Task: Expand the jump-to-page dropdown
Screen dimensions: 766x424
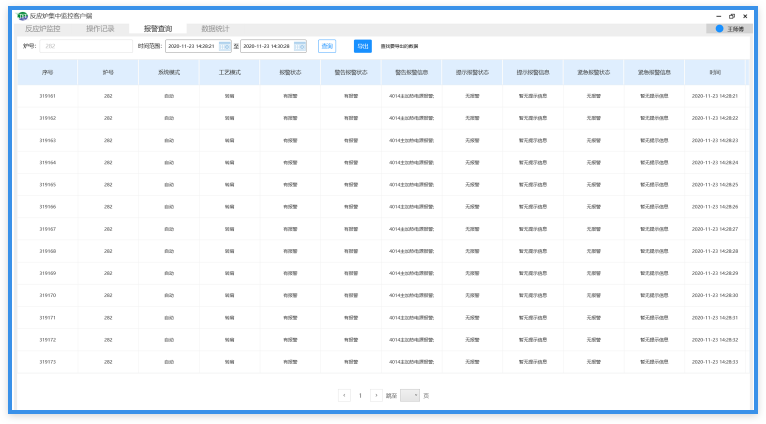Action: click(410, 395)
